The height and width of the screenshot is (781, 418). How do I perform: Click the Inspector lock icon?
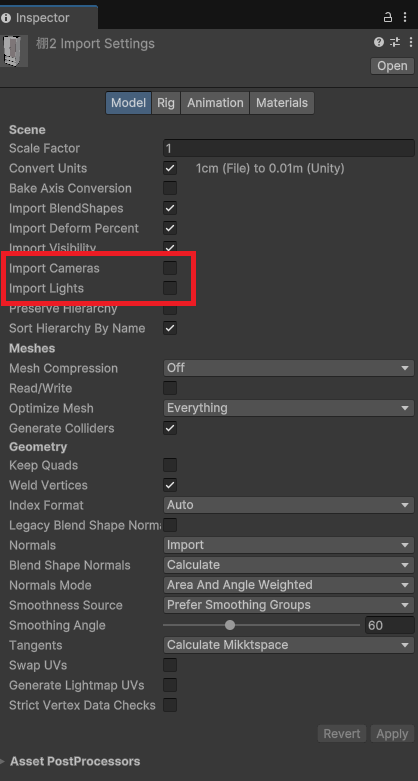[388, 17]
